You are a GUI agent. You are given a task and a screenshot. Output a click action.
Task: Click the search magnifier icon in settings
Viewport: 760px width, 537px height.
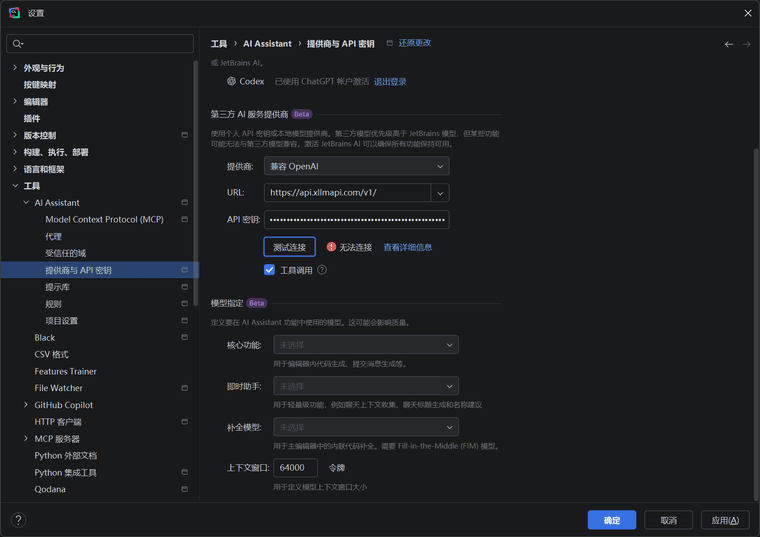pyautogui.click(x=17, y=44)
